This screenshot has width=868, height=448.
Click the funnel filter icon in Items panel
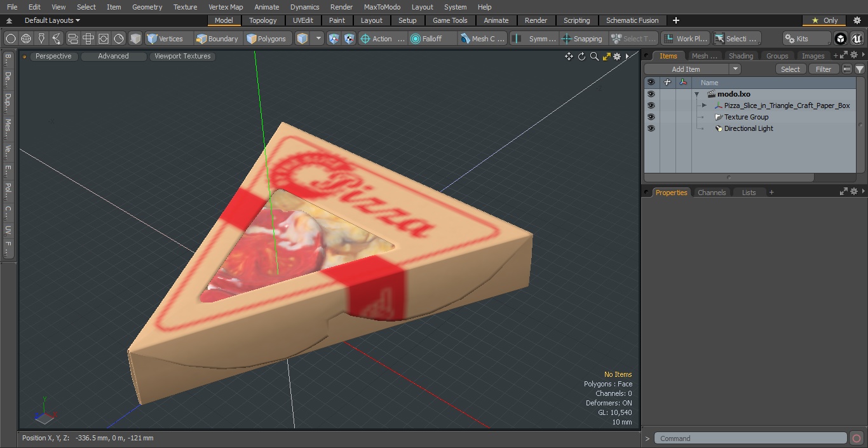(860, 69)
